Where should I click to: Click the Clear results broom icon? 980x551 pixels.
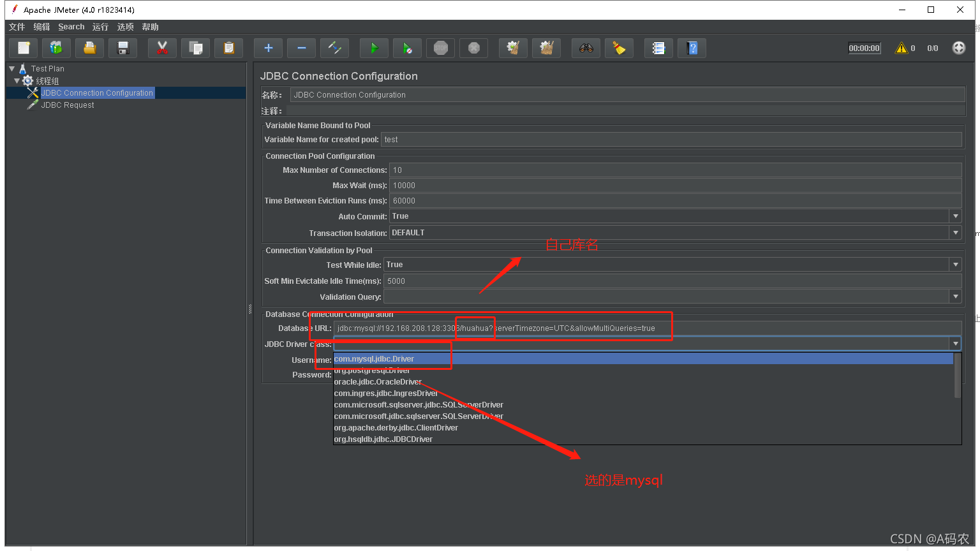click(514, 48)
